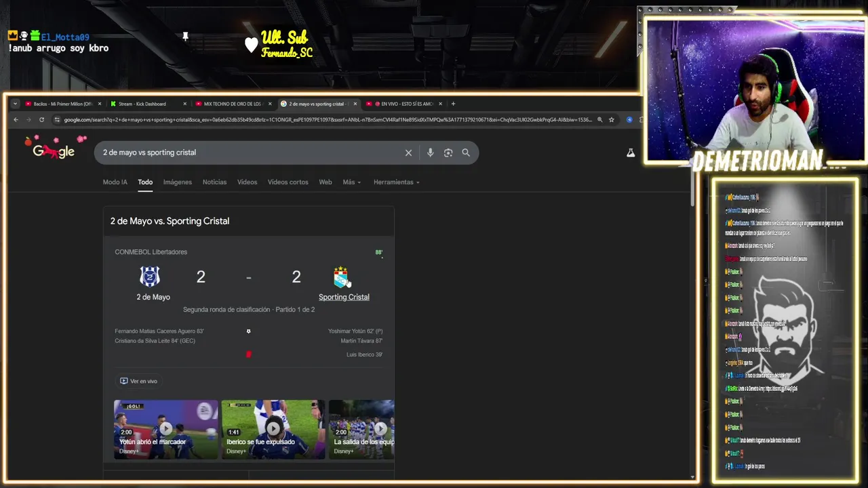
Task: Switch to Modo IA search mode
Action: point(115,182)
